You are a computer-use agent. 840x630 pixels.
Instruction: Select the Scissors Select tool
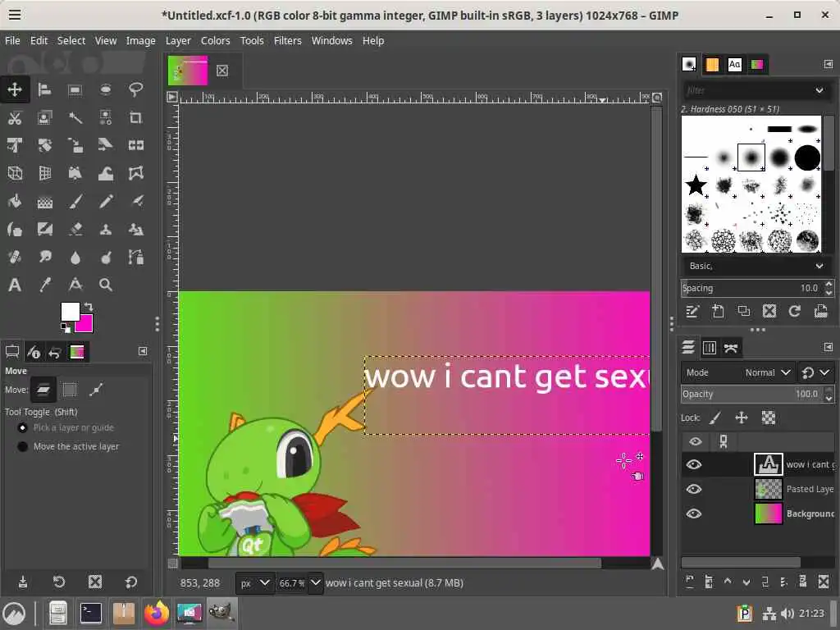(15, 117)
